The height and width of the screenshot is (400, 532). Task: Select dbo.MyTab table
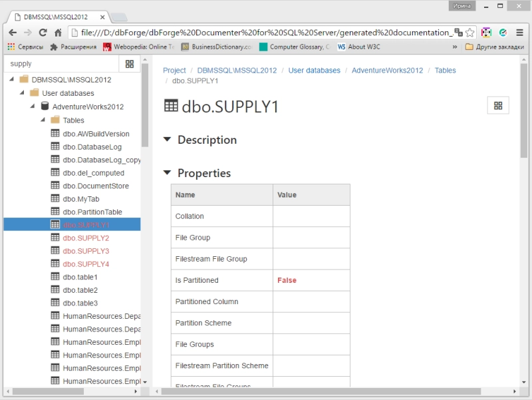80,198
